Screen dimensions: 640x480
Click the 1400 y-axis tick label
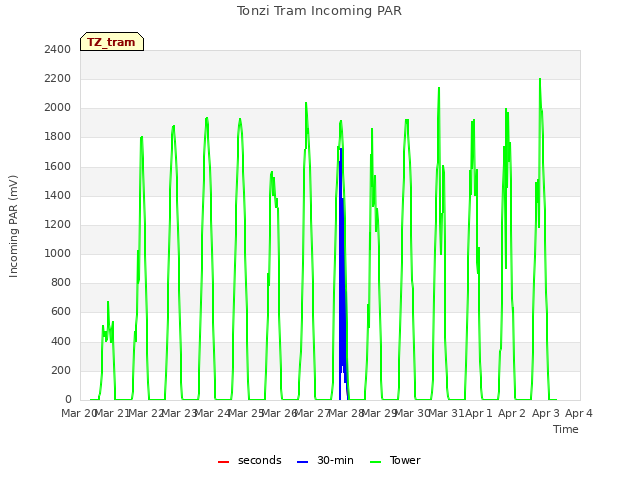point(58,196)
